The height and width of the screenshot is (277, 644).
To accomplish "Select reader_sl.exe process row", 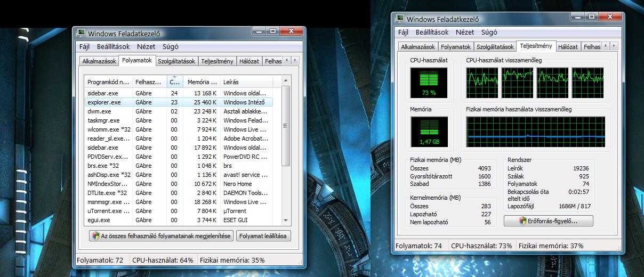I will point(179,138).
